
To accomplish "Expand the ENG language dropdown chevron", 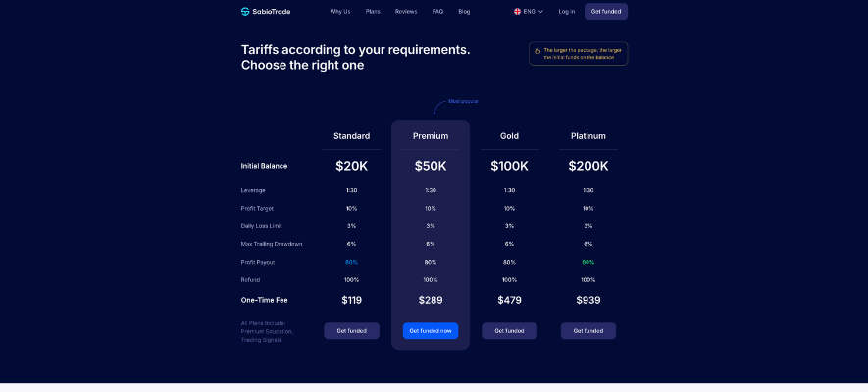I will (540, 11).
